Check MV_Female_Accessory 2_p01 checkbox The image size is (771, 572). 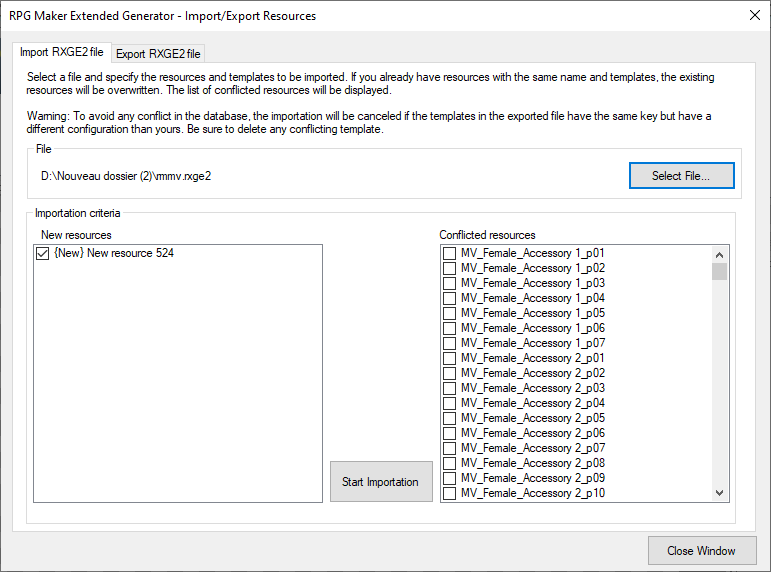(x=449, y=358)
